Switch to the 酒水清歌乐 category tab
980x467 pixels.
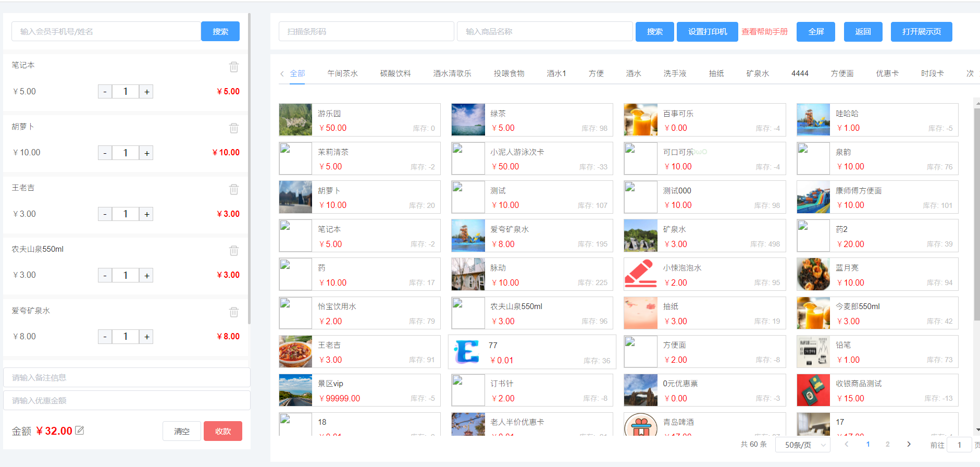click(x=452, y=73)
